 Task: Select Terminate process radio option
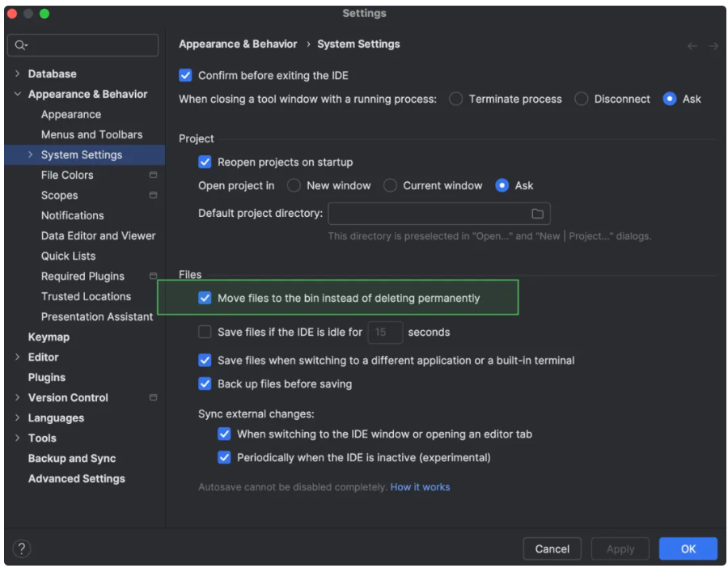tap(456, 99)
